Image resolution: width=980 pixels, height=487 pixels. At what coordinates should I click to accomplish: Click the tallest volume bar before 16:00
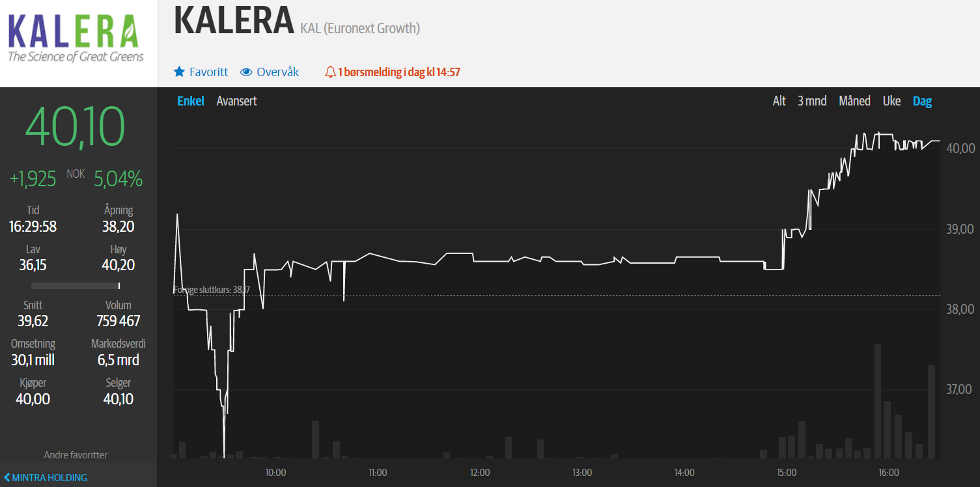878,401
